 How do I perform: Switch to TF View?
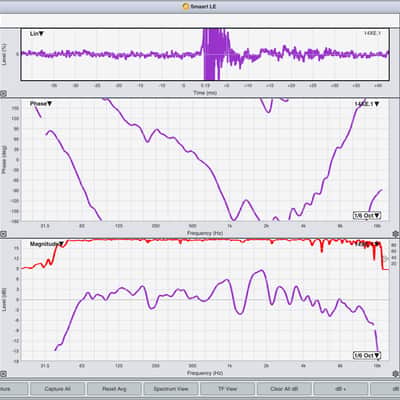pyautogui.click(x=227, y=389)
